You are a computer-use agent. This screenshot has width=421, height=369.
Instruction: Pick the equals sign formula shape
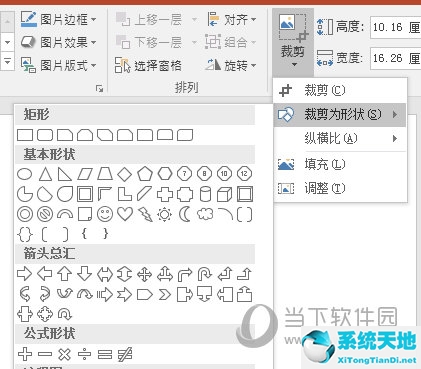[105, 354]
